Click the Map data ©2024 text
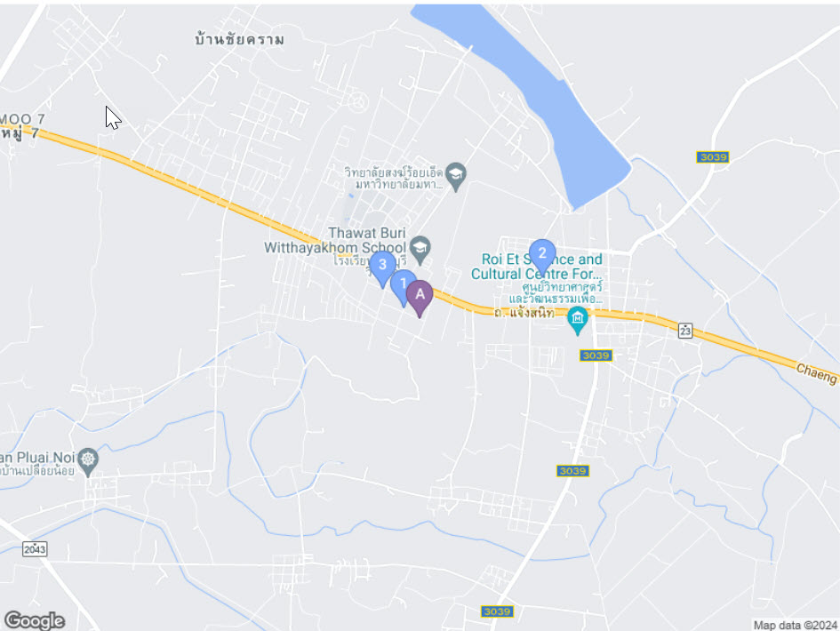Viewport: 840px width, 631px height. [x=796, y=625]
